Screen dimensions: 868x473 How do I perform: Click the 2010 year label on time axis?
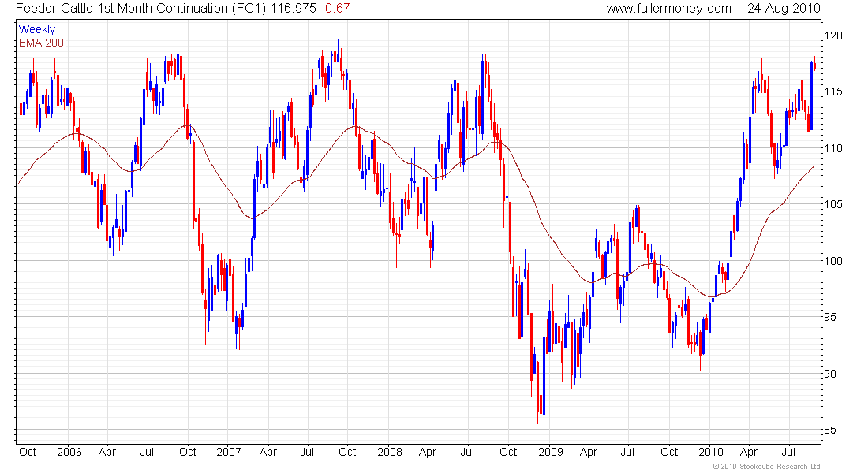[x=711, y=452]
